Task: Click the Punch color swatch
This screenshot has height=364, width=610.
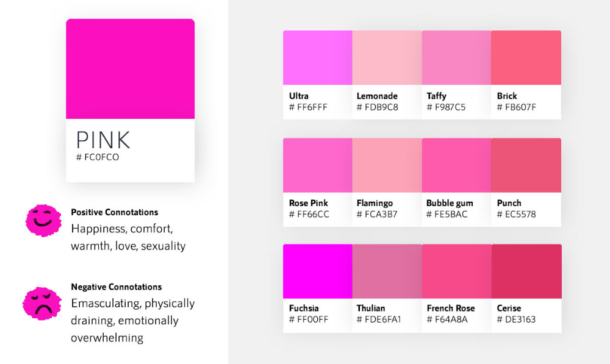Action: [526, 165]
